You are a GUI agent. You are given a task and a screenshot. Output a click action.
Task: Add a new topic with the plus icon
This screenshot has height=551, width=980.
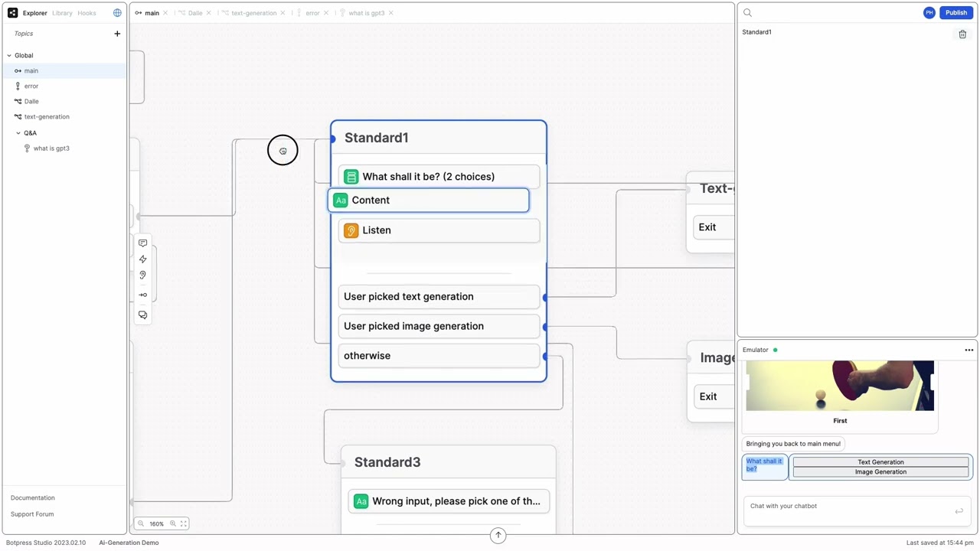point(117,34)
